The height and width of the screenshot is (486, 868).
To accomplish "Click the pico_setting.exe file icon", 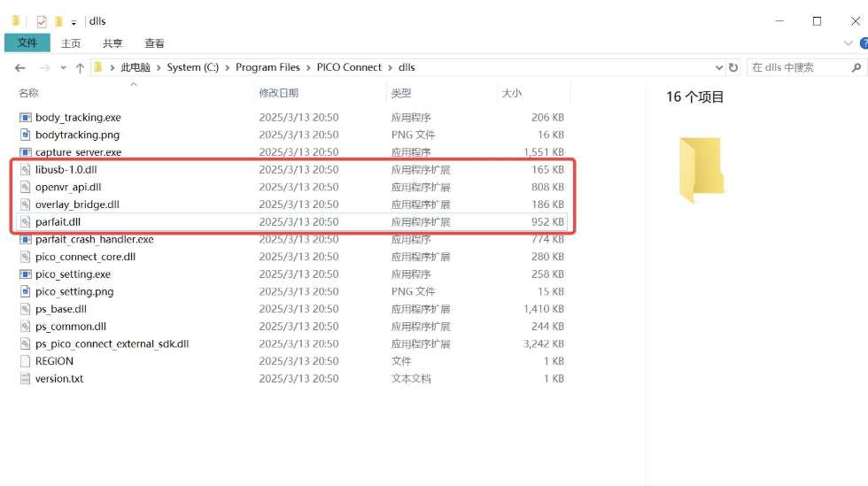I will [25, 274].
